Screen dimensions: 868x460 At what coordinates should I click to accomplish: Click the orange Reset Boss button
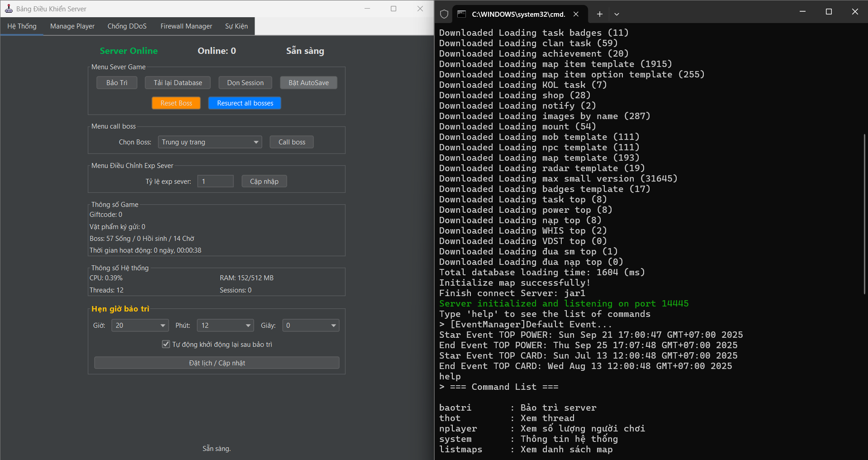(176, 103)
